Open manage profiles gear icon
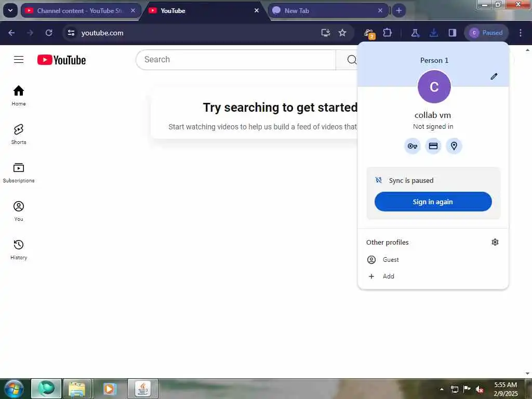The height and width of the screenshot is (399, 532). (495, 242)
